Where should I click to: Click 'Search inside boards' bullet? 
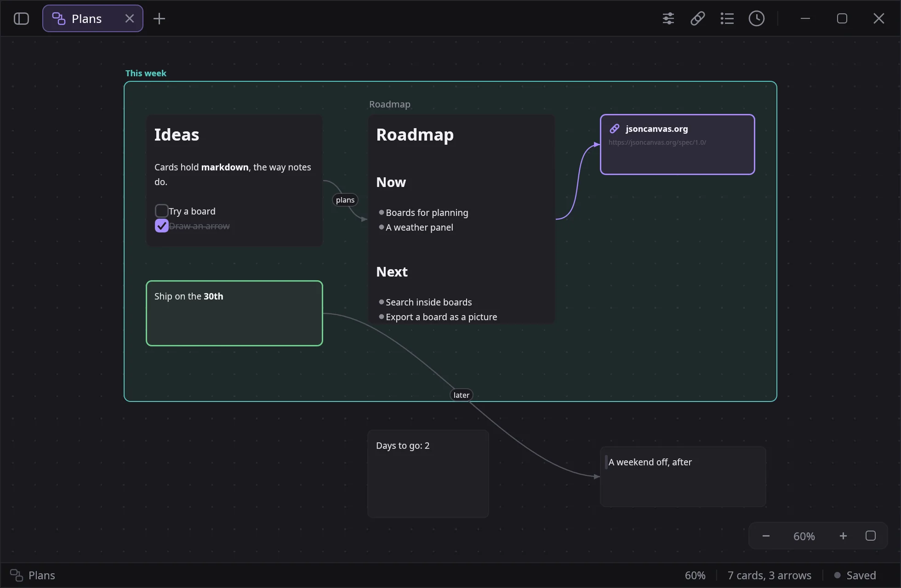click(428, 302)
